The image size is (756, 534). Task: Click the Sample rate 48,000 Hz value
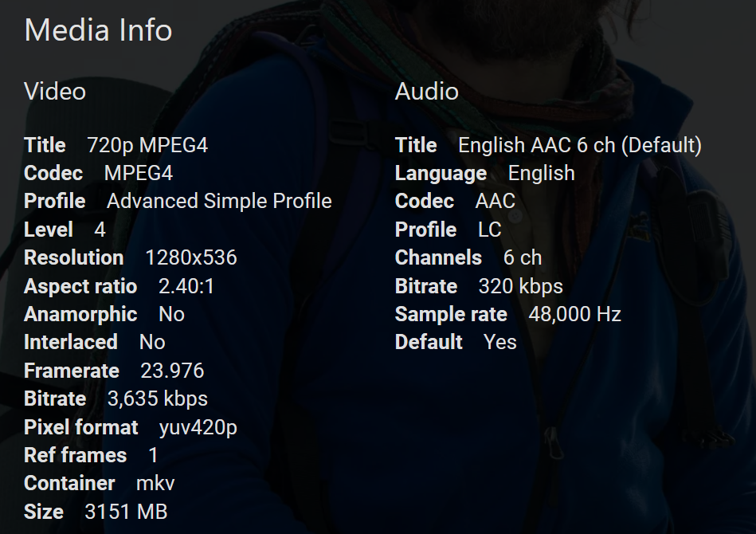pos(574,314)
